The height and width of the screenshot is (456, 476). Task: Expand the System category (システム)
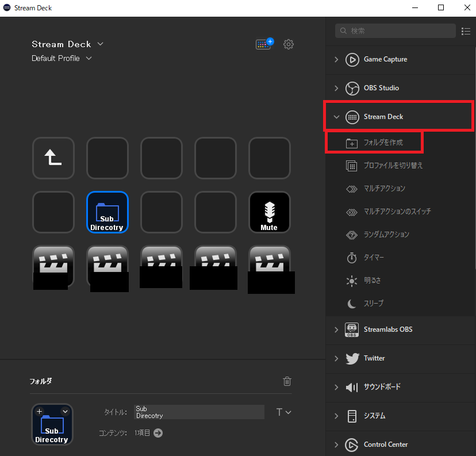click(336, 416)
